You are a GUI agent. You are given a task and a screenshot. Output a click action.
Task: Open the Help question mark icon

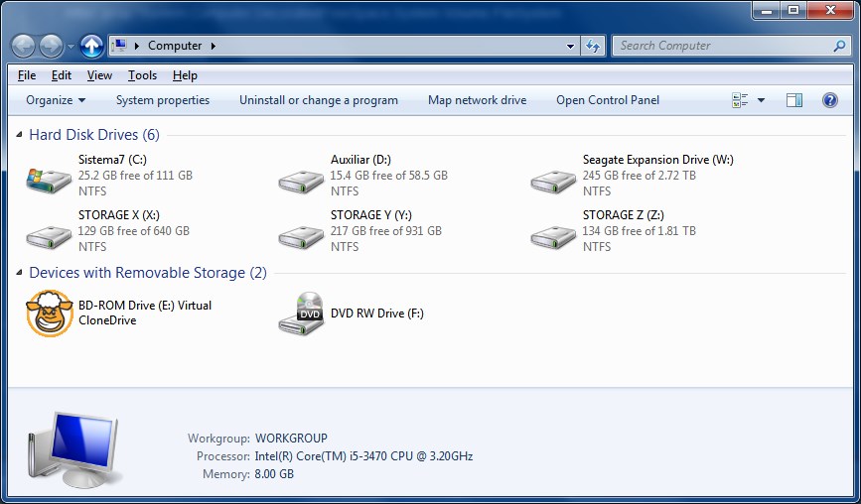click(829, 100)
